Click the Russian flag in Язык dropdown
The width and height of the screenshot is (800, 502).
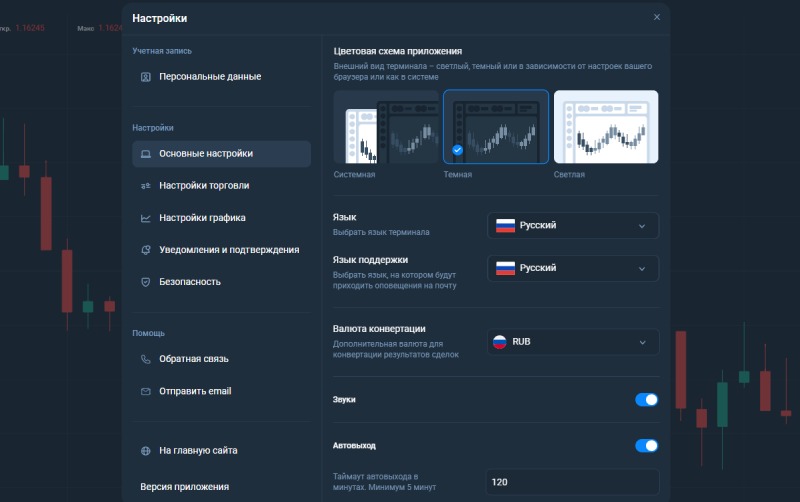tap(505, 225)
